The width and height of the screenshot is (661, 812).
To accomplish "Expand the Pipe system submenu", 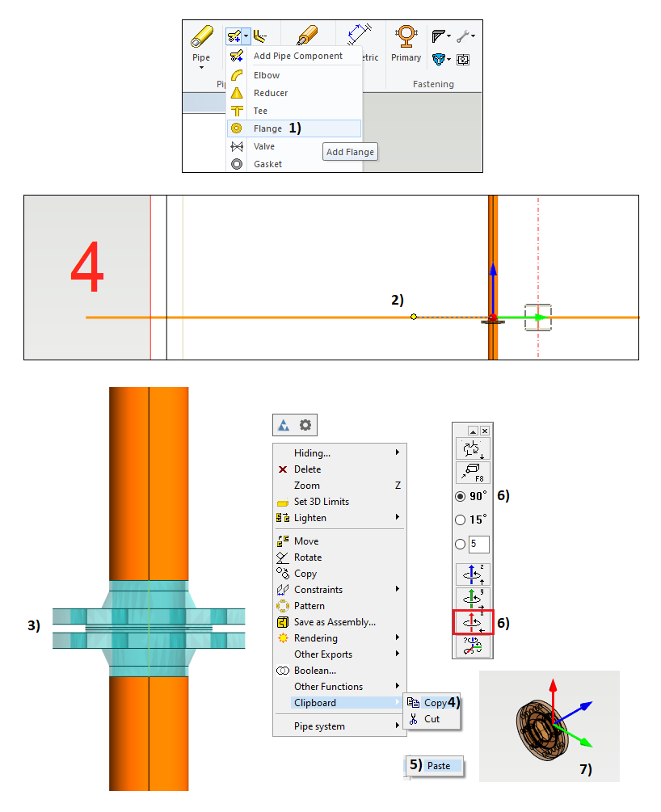I will (339, 726).
